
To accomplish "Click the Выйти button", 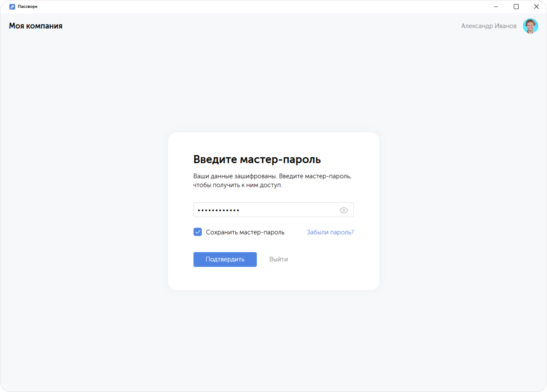I will (x=278, y=259).
